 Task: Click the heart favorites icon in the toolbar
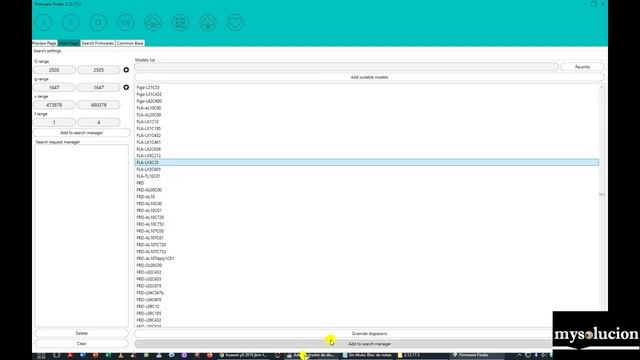(x=236, y=22)
